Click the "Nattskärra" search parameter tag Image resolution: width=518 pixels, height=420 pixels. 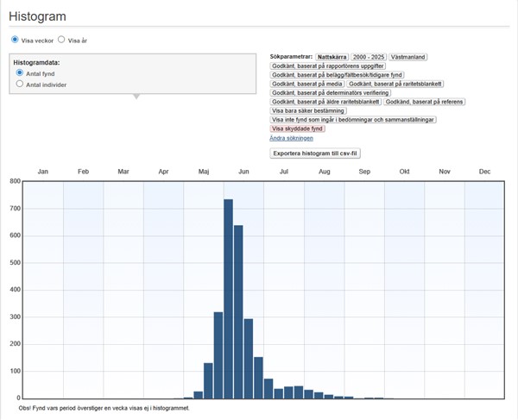[x=332, y=56]
